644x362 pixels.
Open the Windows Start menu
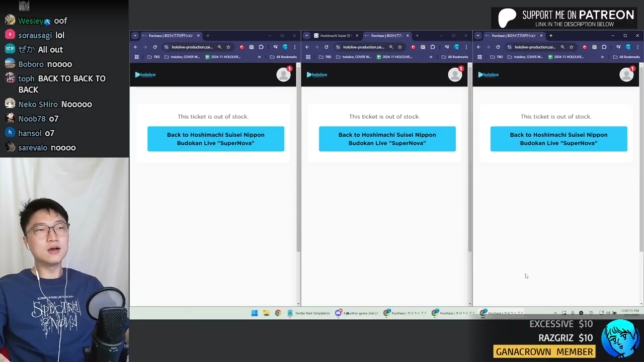255,313
